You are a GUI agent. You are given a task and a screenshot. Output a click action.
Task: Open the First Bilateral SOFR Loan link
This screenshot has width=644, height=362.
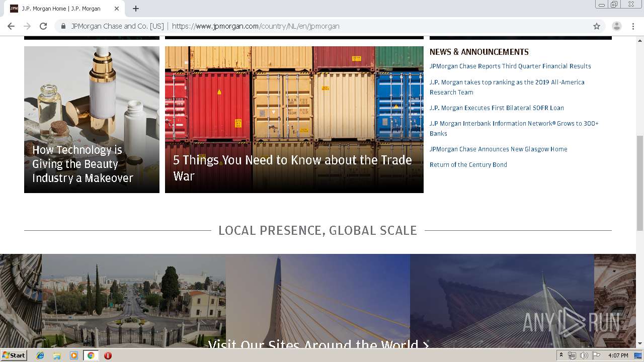point(497,108)
